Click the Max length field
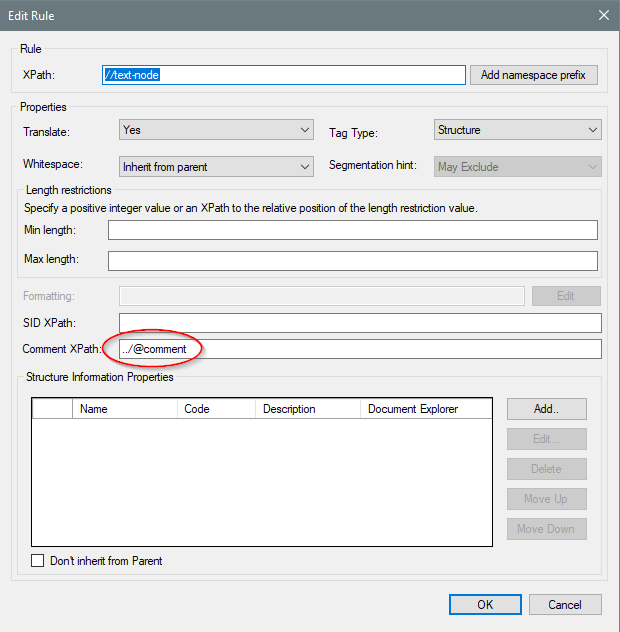The image size is (620, 632). coord(353,261)
